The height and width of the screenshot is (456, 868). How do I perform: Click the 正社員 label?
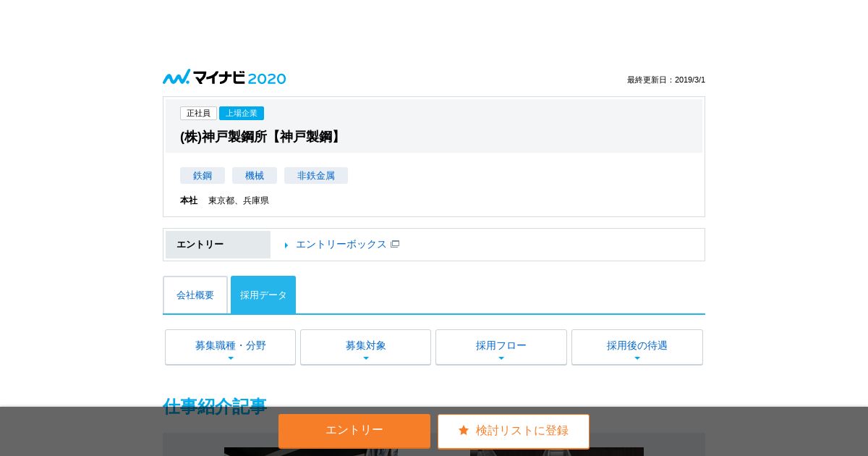click(x=198, y=114)
